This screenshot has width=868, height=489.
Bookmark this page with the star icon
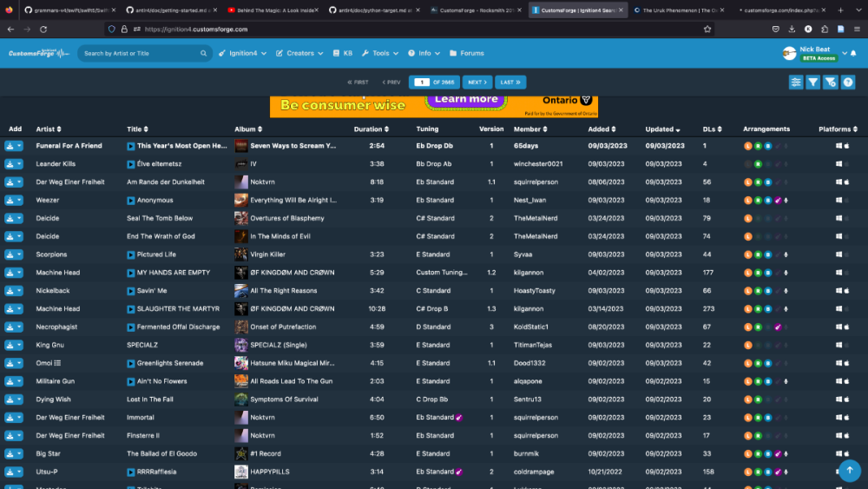(707, 30)
